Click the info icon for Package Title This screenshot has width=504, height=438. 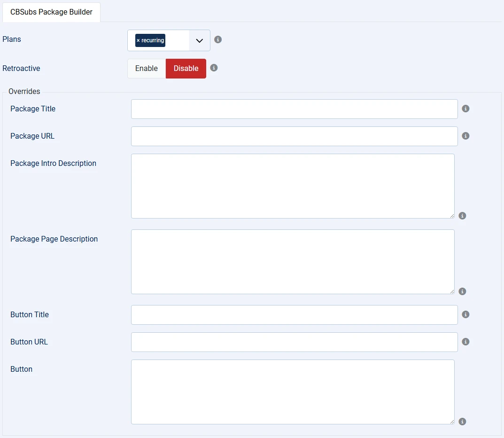coord(465,108)
